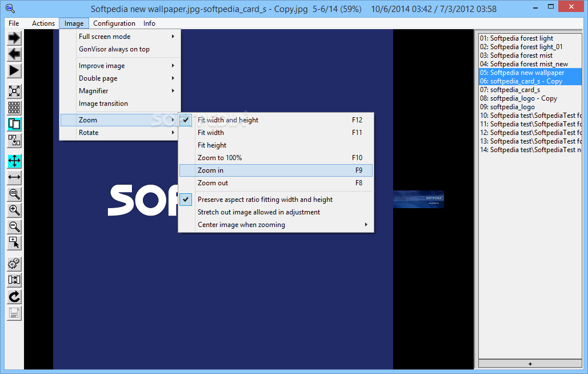This screenshot has width=588, height=374.
Task: Select file 01: Softpedia forest light
Action: (530, 38)
